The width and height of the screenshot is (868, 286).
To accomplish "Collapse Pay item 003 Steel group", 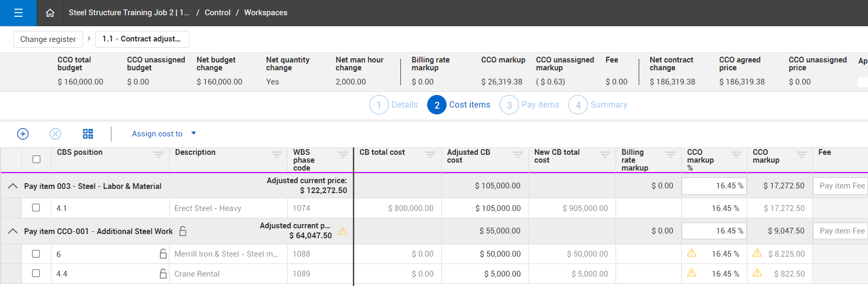I will tap(13, 186).
